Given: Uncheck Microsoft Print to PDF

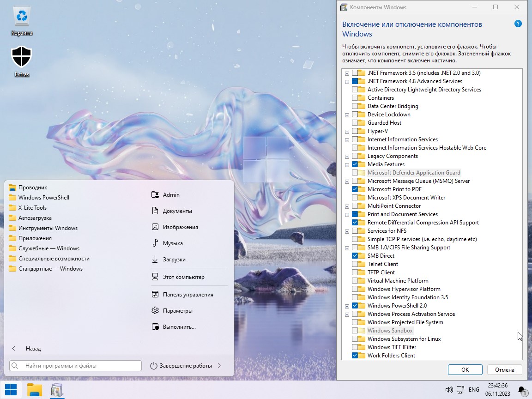Looking at the screenshot, I should pos(355,189).
